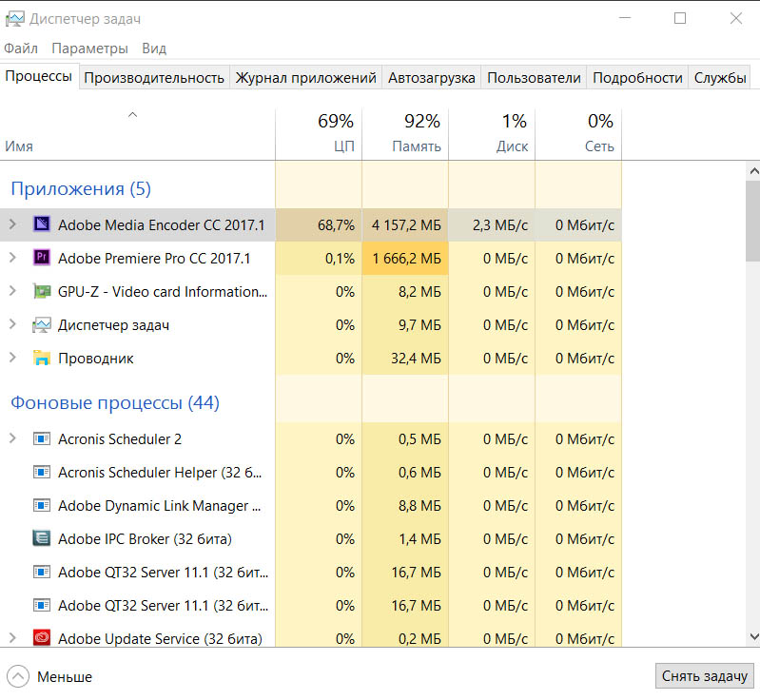Open the Вид menu

[154, 49]
